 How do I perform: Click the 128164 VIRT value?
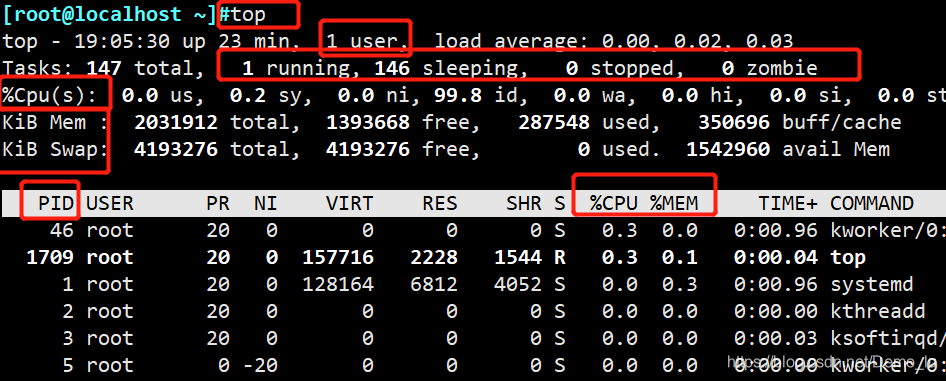click(x=337, y=284)
